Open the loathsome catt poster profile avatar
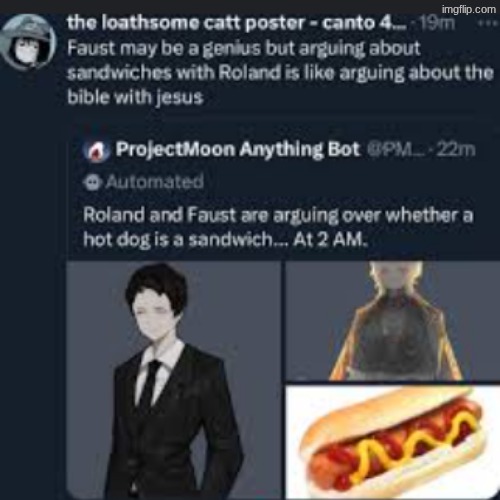This screenshot has width=500, height=500. coord(27,42)
